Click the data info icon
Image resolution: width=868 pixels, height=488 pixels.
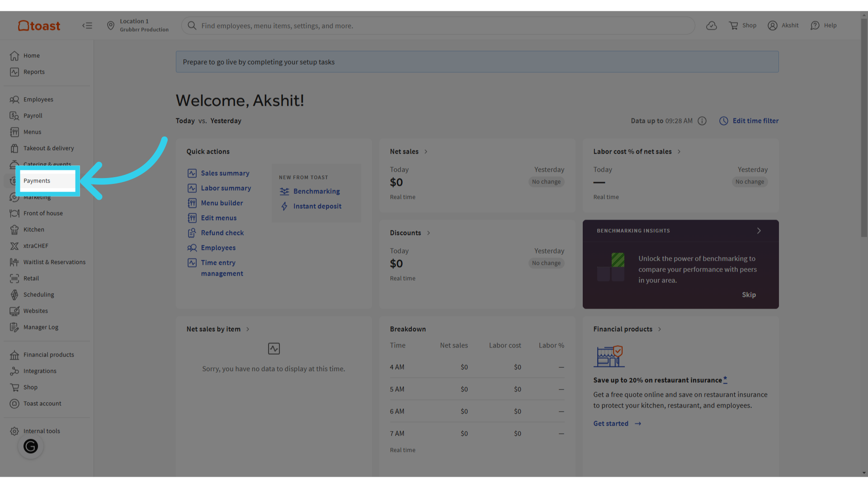[x=702, y=121]
